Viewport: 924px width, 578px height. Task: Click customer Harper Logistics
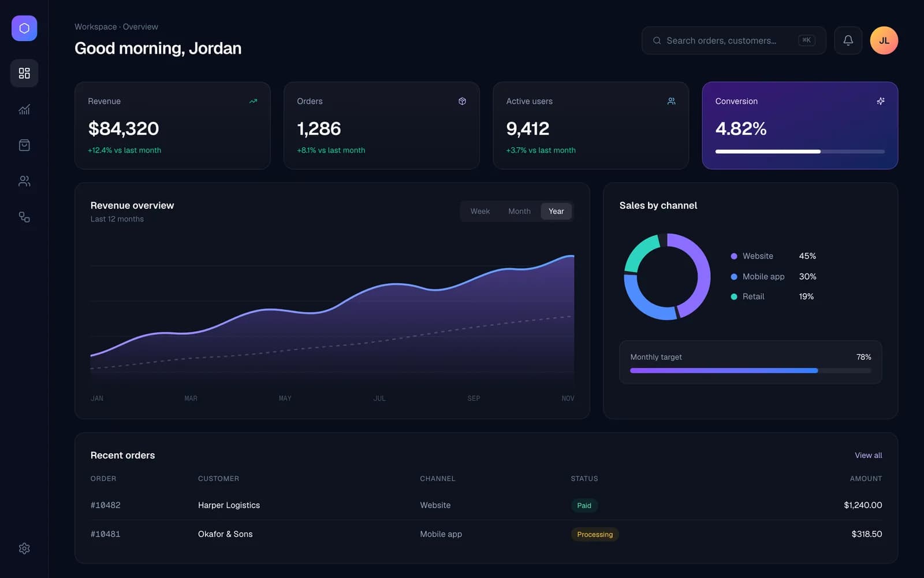(229, 505)
